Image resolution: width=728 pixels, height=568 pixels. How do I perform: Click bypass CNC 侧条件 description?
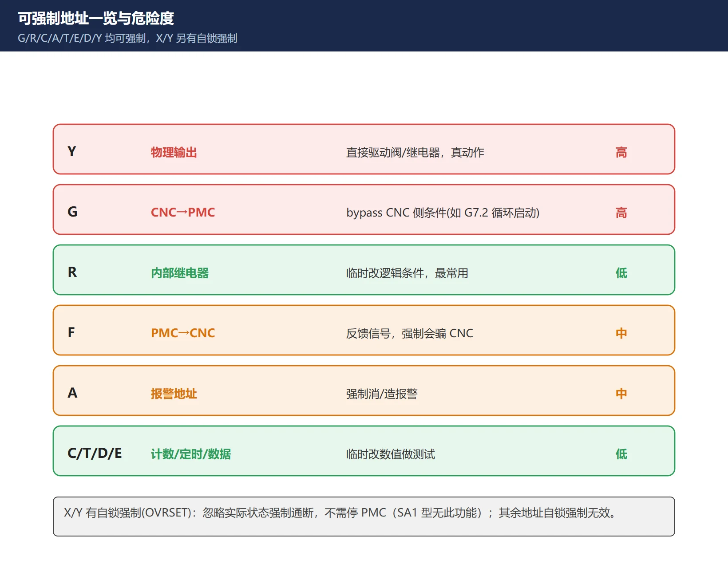[443, 213]
